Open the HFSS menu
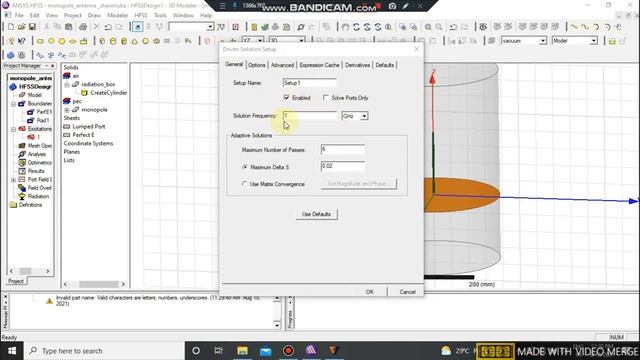The width and height of the screenshot is (640, 360). (x=141, y=16)
